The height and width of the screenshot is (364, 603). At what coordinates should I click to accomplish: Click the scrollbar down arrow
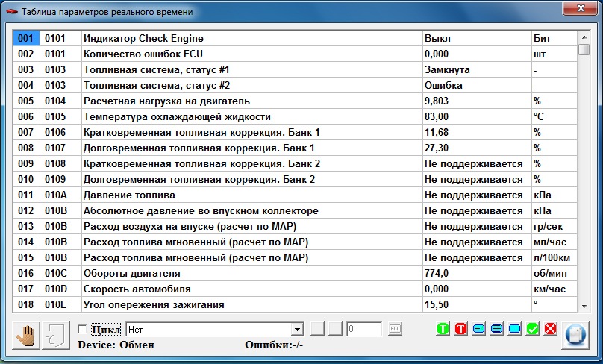(584, 307)
